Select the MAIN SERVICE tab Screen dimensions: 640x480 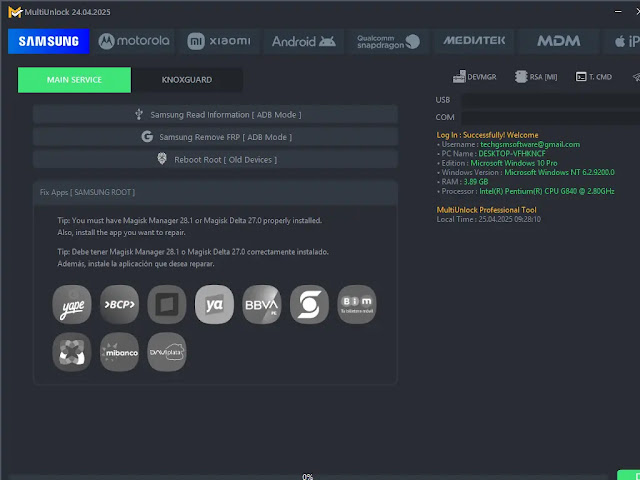(74, 80)
